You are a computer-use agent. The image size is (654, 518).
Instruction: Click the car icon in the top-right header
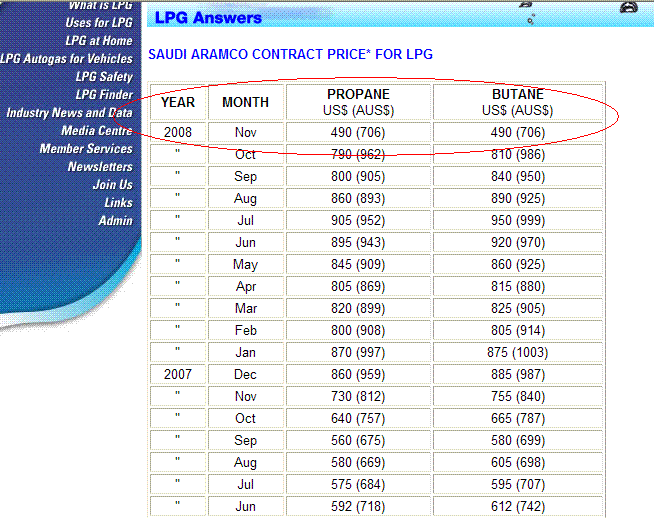pyautogui.click(x=628, y=7)
